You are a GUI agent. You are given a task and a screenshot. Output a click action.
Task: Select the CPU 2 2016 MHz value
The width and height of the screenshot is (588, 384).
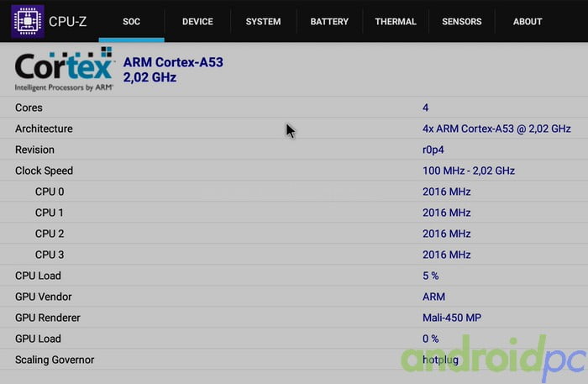coord(447,234)
